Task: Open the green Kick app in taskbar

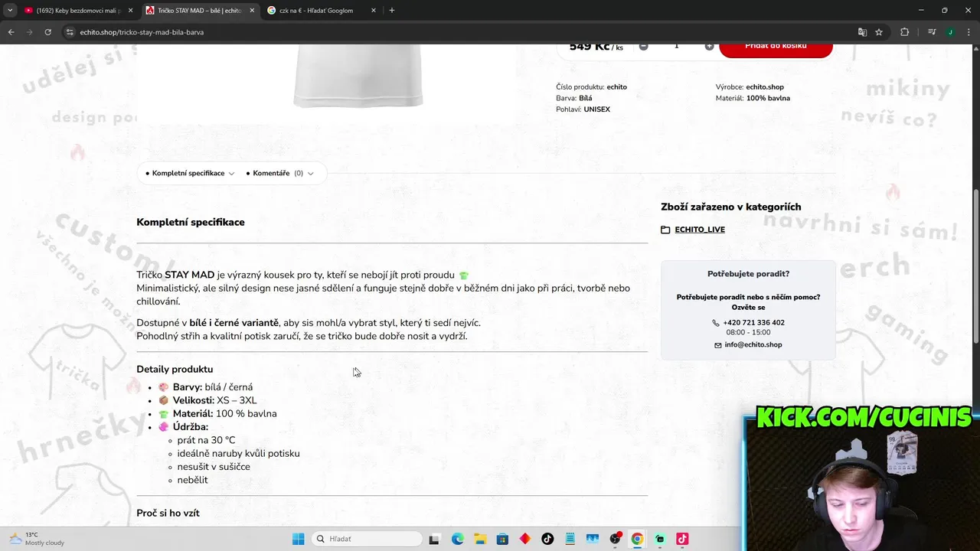Action: click(x=660, y=539)
